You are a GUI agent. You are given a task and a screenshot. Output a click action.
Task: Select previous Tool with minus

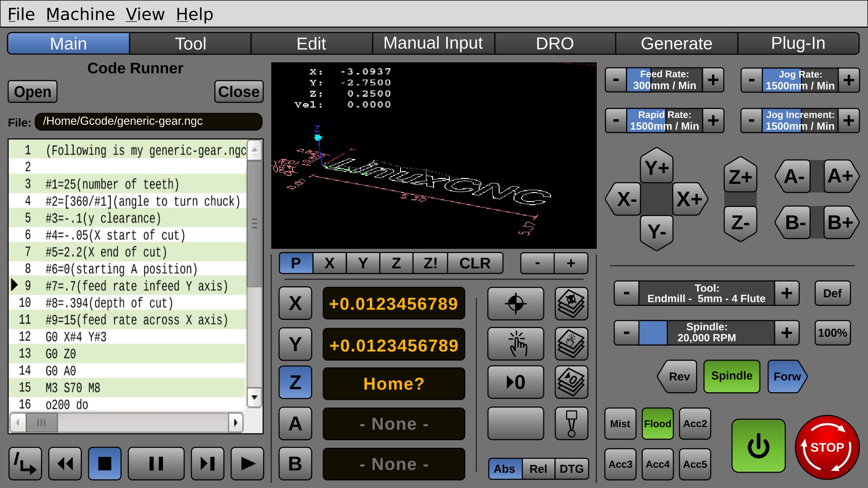(x=627, y=293)
